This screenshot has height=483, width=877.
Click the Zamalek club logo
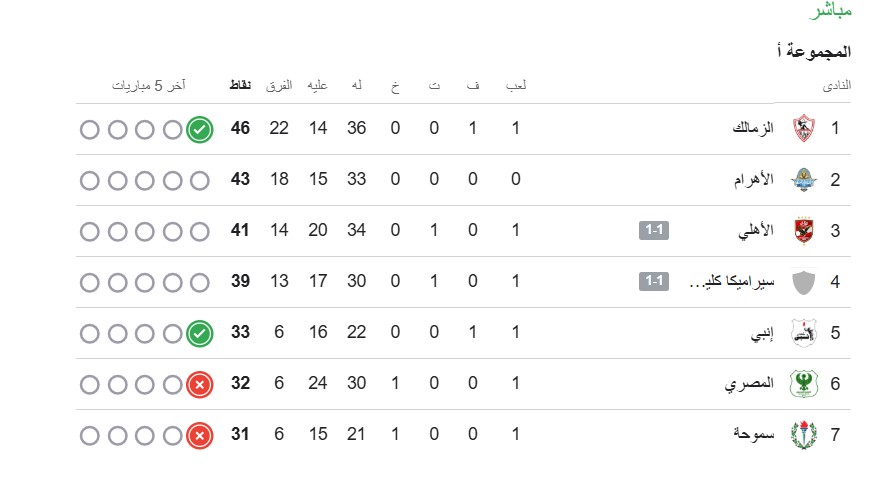[803, 129]
